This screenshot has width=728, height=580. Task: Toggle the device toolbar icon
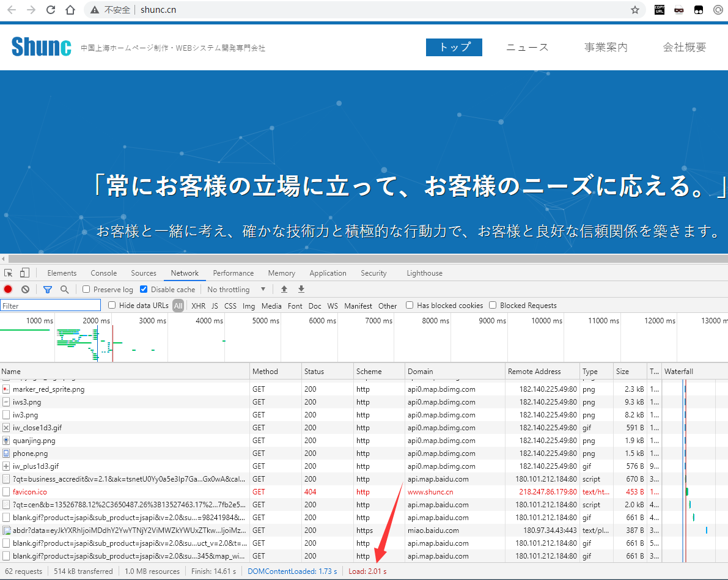(x=24, y=273)
